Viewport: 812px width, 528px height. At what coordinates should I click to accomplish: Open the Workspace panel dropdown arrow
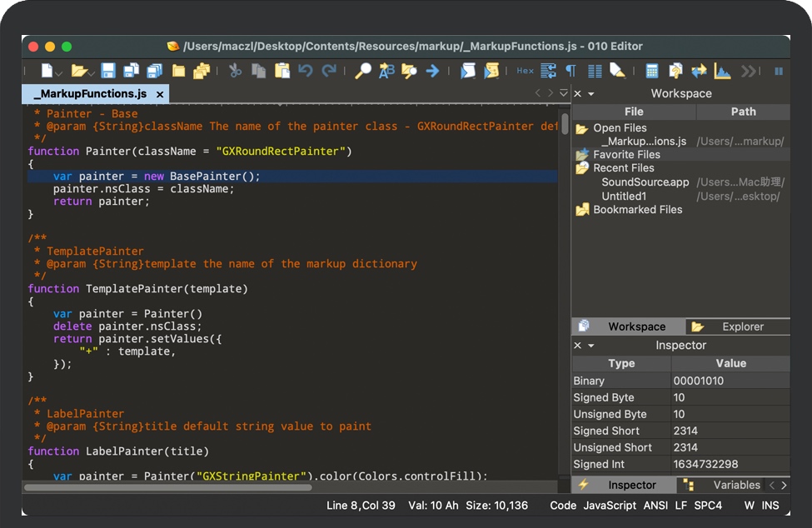point(591,94)
